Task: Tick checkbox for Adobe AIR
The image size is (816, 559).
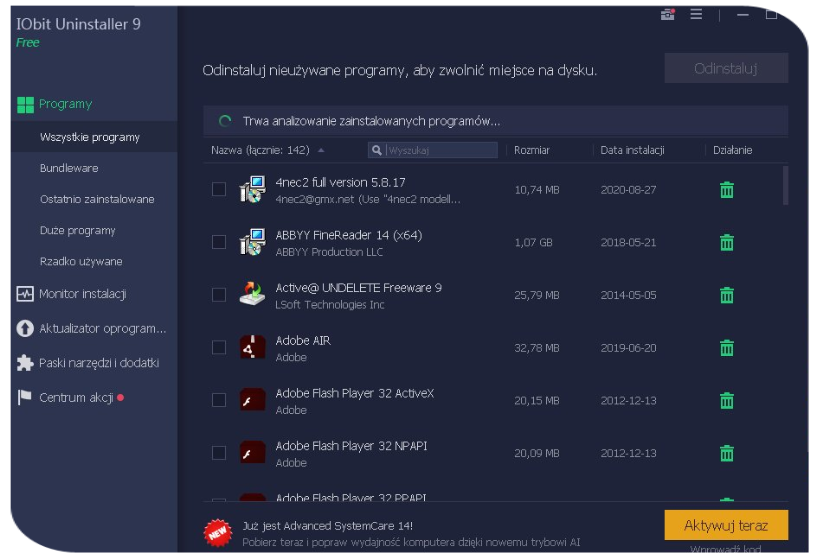Action: click(x=219, y=347)
